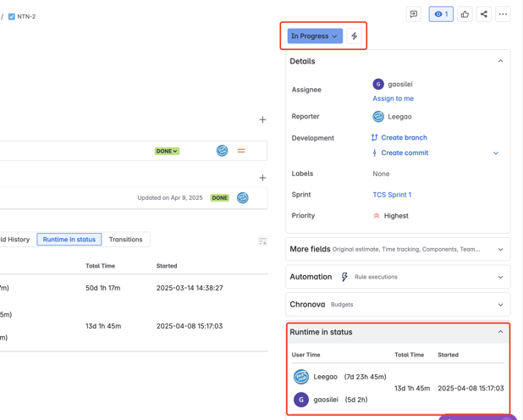
Task: Toggle the watch issue eye button
Action: click(441, 14)
